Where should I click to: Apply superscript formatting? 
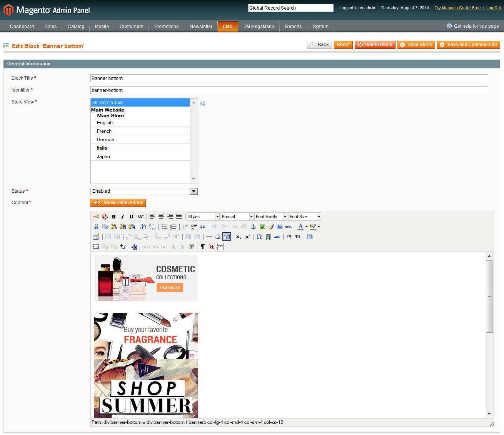(x=247, y=237)
